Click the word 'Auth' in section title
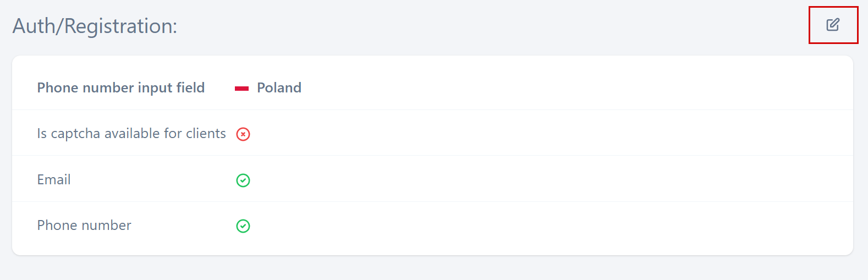Image resolution: width=868 pixels, height=280 pixels. point(34,26)
